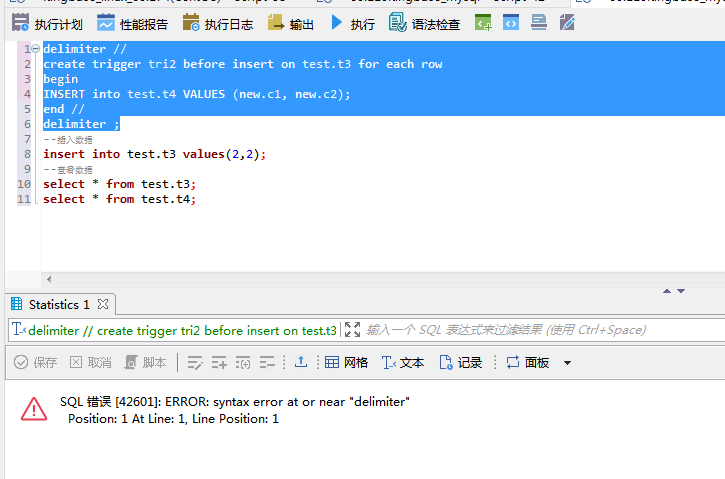
Task: Click the 执行计划 (execution plan) toolbar button
Action: pos(47,24)
